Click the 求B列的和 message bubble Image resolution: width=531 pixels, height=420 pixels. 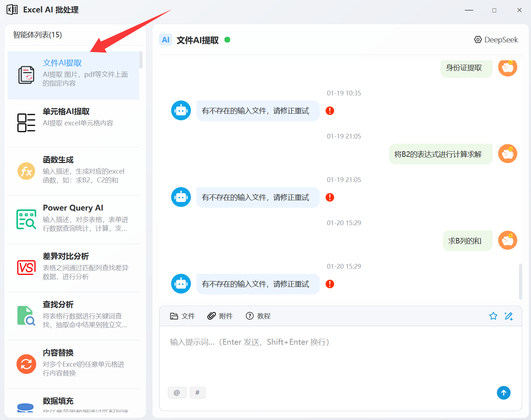point(465,241)
